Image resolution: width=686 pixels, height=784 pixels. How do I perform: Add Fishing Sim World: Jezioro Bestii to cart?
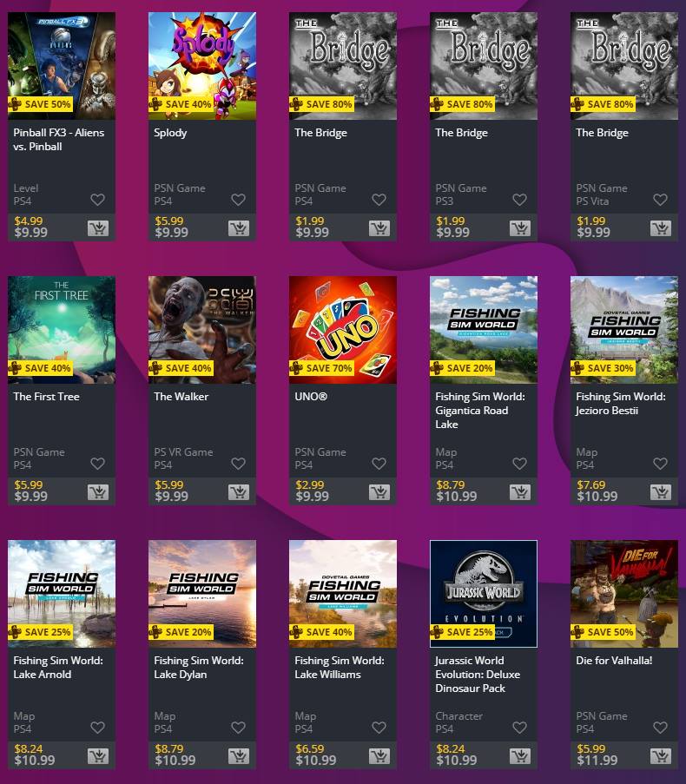[661, 492]
